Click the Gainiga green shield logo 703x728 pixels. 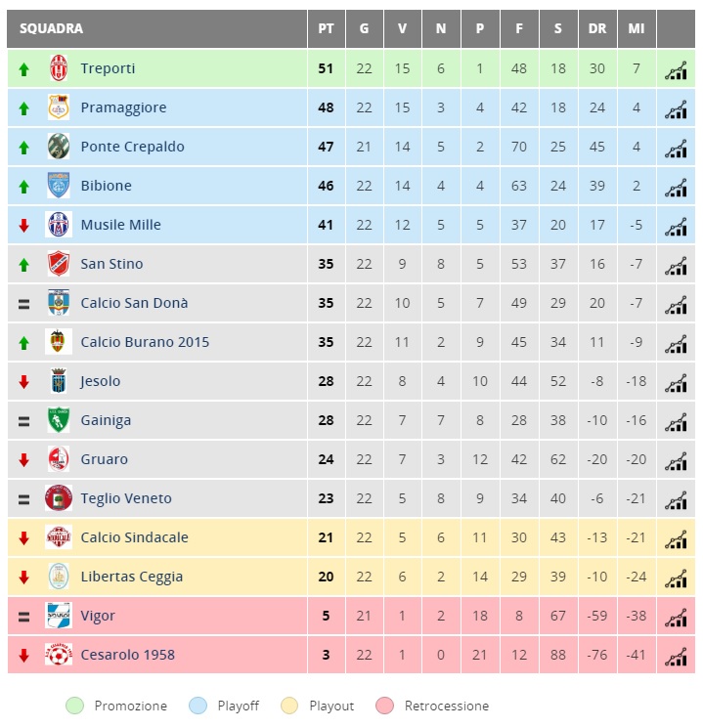tap(59, 420)
